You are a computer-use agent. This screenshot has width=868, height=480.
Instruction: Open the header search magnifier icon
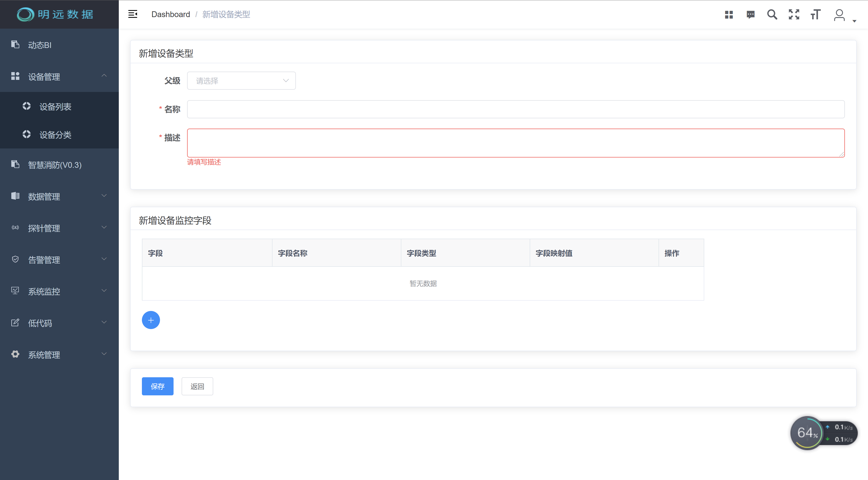click(772, 15)
